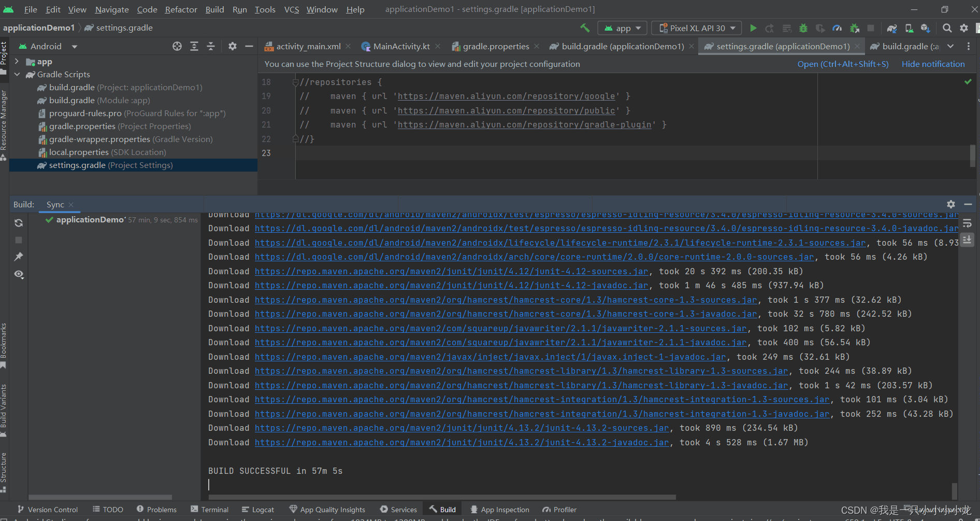Toggle the pin icon in the Build tool window
Viewport: 980px width, 521px height.
19,257
